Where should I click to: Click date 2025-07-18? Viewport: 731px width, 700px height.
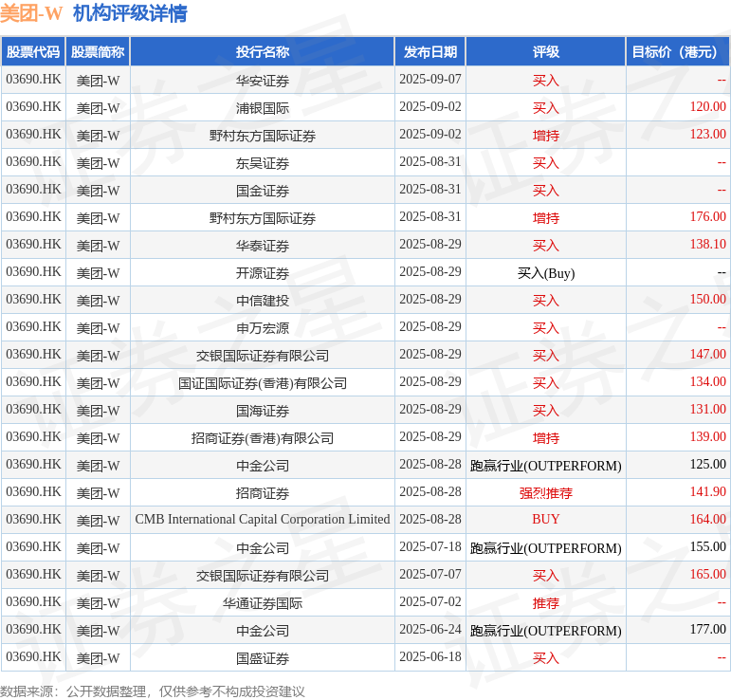(x=430, y=547)
